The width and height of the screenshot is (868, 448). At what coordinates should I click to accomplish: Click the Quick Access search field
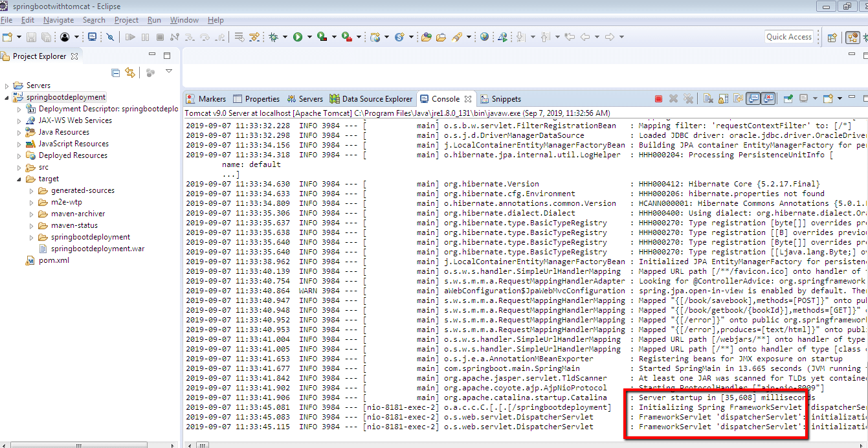[x=789, y=37]
